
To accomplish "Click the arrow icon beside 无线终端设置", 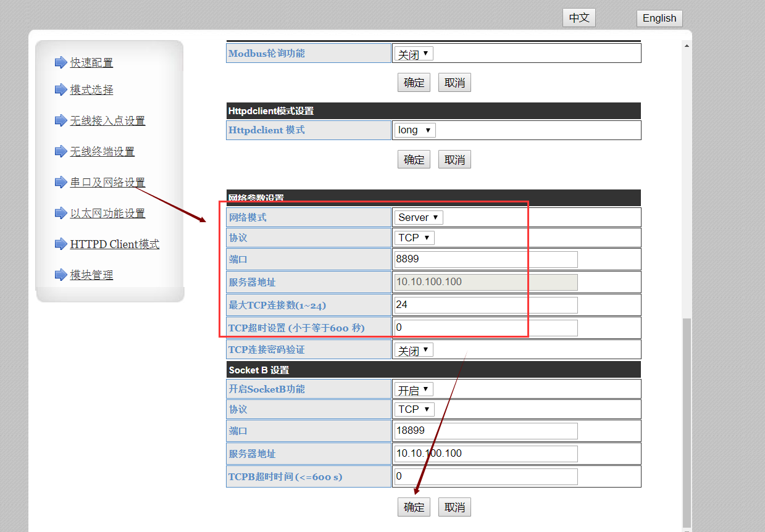I will coord(61,152).
